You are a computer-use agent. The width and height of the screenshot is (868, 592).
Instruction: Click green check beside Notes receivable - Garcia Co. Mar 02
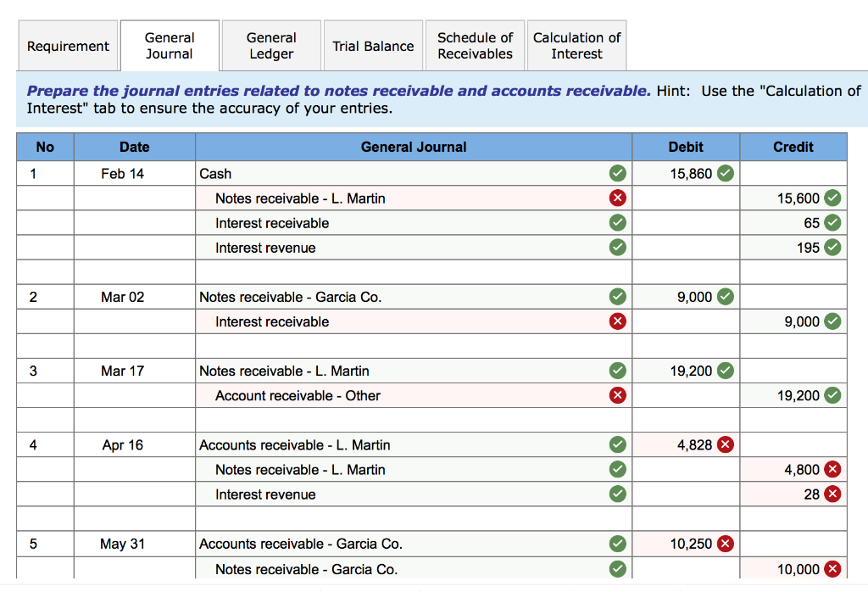pos(618,297)
